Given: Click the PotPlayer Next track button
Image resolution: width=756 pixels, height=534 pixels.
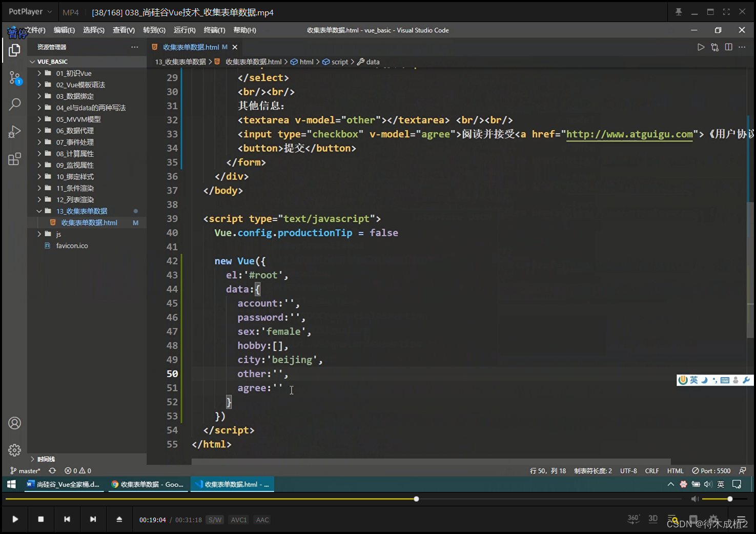Looking at the screenshot, I should (x=93, y=519).
